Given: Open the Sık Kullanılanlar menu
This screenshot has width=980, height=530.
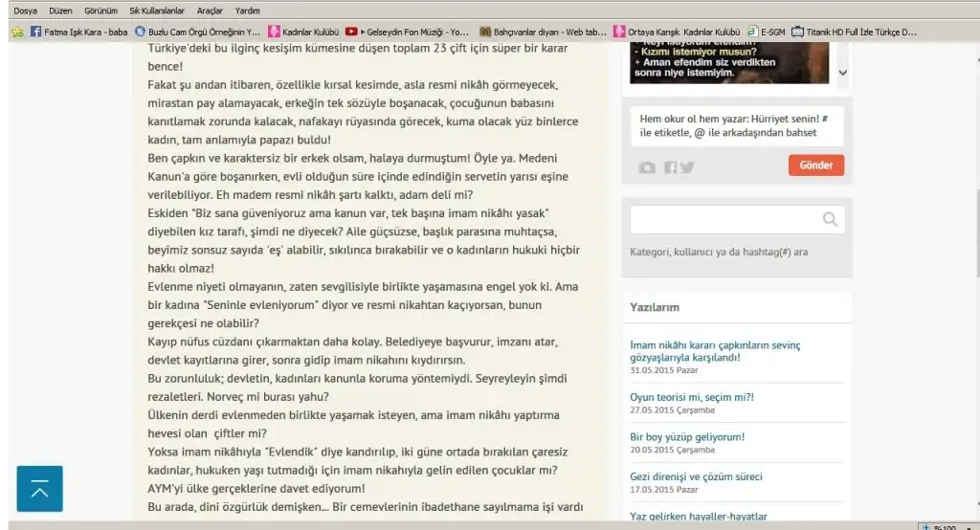Looking at the screenshot, I should [x=156, y=11].
